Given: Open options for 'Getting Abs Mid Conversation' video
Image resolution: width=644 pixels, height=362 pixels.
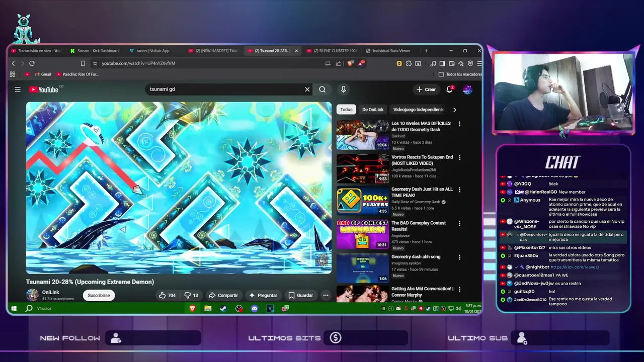Looking at the screenshot, I should pyautogui.click(x=459, y=289).
